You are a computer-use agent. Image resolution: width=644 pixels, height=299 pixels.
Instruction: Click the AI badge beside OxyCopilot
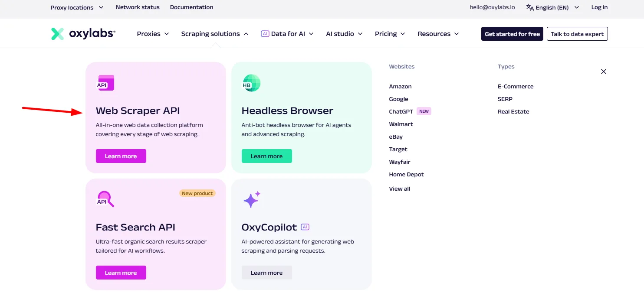pyautogui.click(x=305, y=227)
